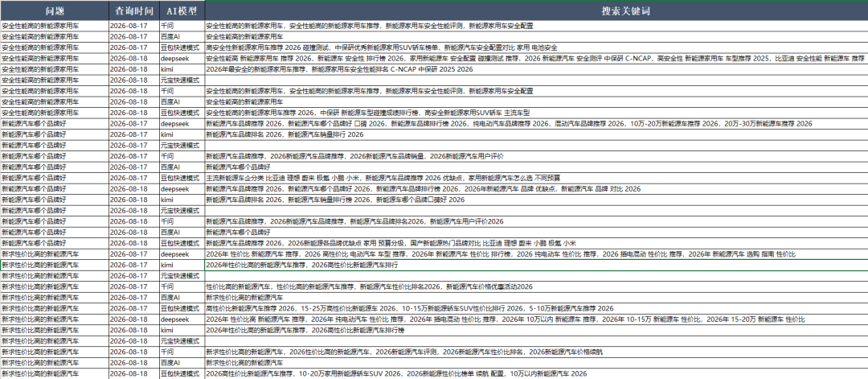Click keyword cell containing 混动汽车品牌推荐 2026
This screenshot has height=379, width=868.
tap(536, 124)
